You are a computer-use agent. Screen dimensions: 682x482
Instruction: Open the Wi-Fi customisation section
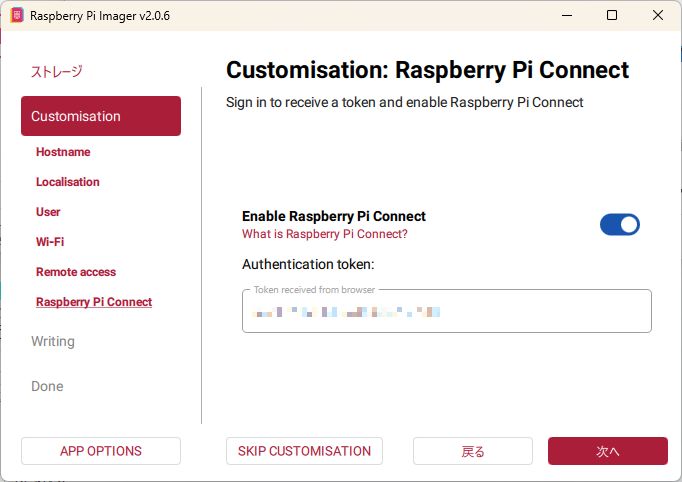tap(50, 242)
